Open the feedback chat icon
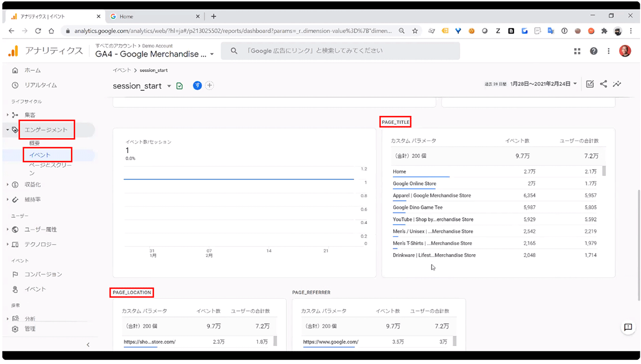641x364 pixels. tap(628, 328)
